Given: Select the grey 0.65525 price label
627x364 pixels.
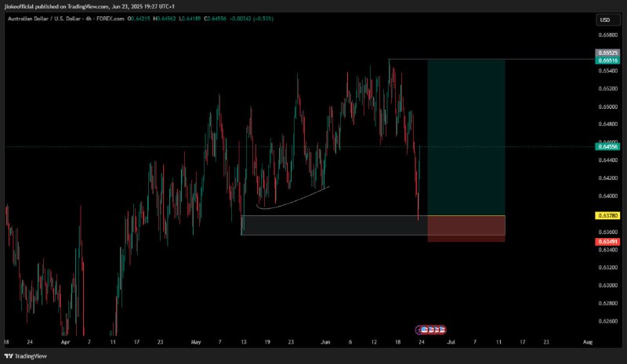Looking at the screenshot, I should (x=607, y=52).
